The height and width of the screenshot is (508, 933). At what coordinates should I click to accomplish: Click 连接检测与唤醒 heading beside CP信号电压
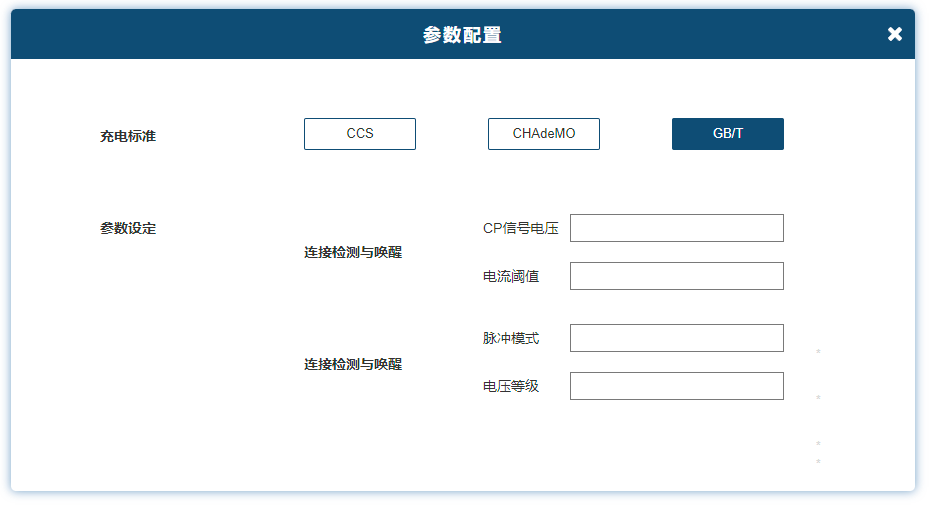pos(353,252)
